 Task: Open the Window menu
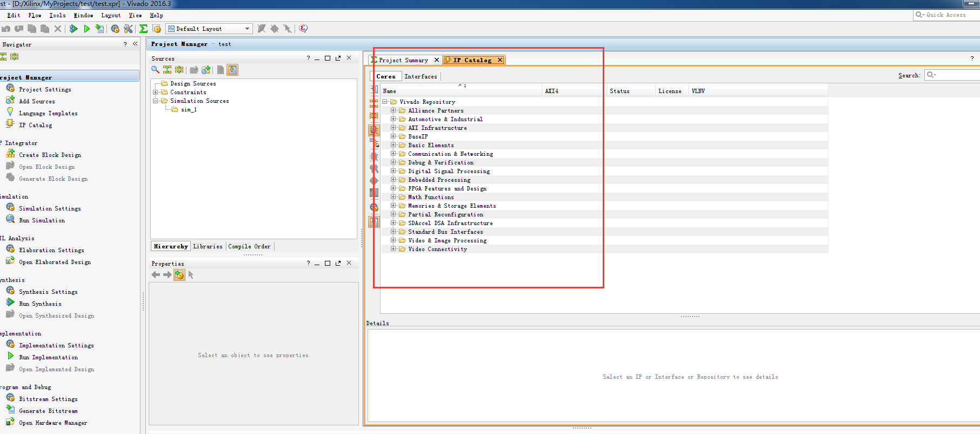tap(83, 15)
